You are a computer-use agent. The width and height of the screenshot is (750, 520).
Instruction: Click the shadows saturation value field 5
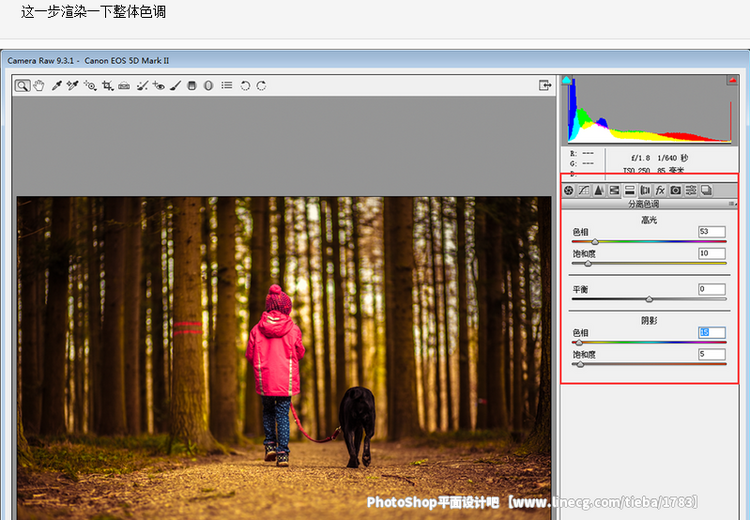(x=712, y=354)
